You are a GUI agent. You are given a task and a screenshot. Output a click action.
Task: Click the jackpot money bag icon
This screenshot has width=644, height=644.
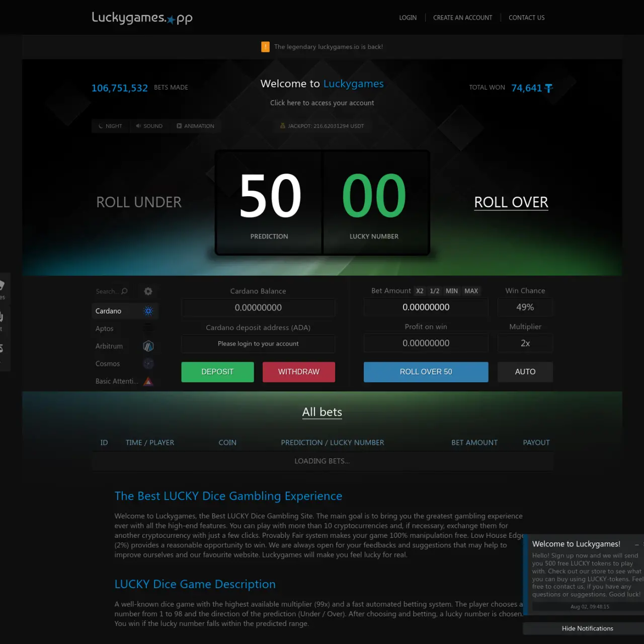click(x=283, y=126)
